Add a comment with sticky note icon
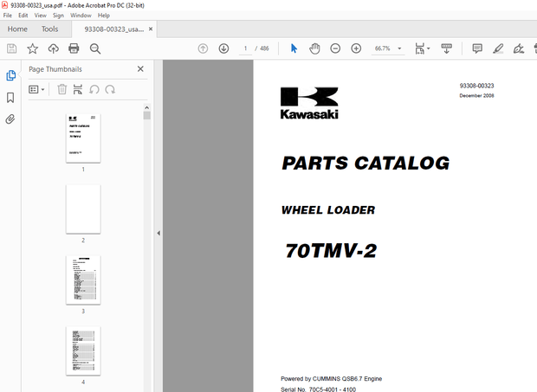Screen dimensions: 537x392 pyautogui.click(x=477, y=48)
